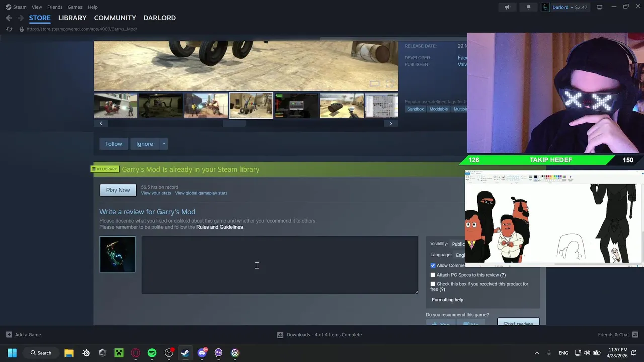Viewport: 644px width, 362px height.
Task: Click the Post review button
Action: tap(518, 322)
